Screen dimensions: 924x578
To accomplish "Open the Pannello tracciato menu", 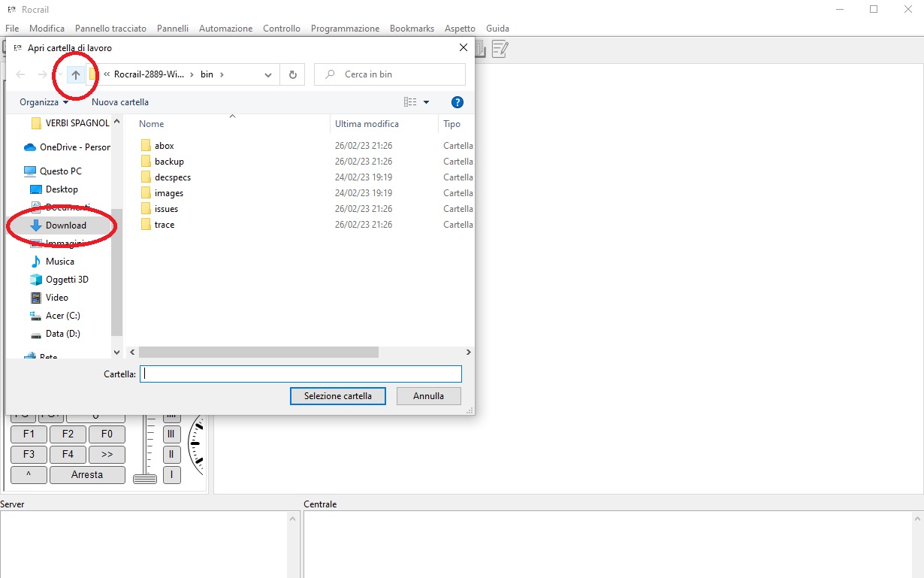I will (x=110, y=29).
